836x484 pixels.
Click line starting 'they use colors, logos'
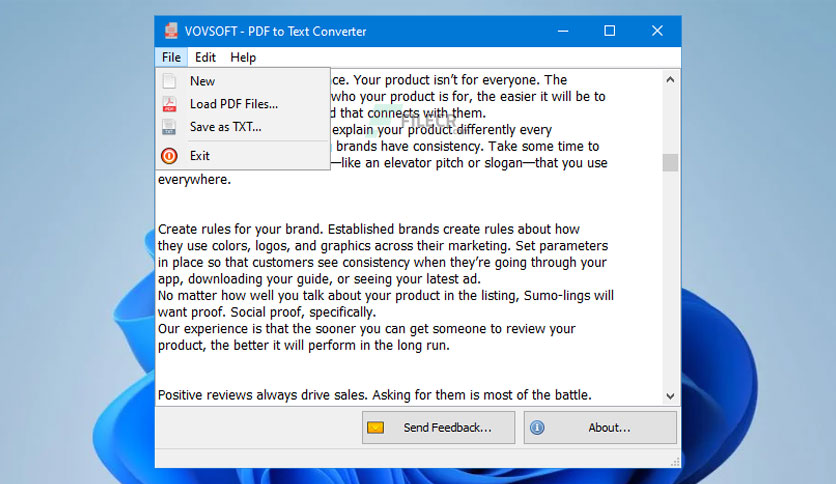[x=383, y=246]
